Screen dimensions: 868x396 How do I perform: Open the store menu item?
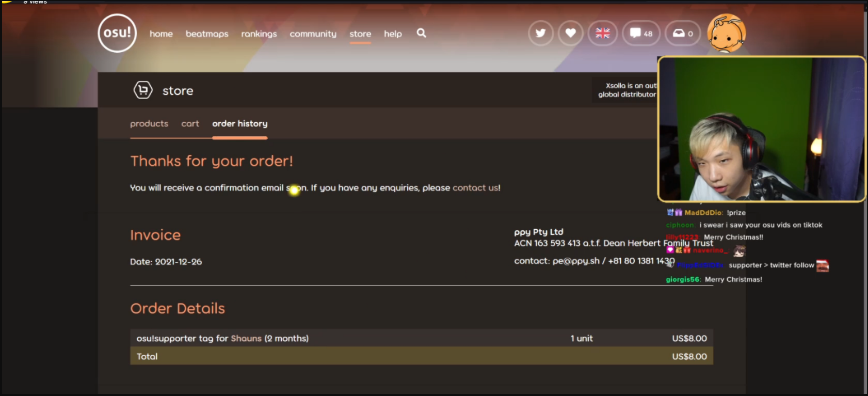point(360,34)
